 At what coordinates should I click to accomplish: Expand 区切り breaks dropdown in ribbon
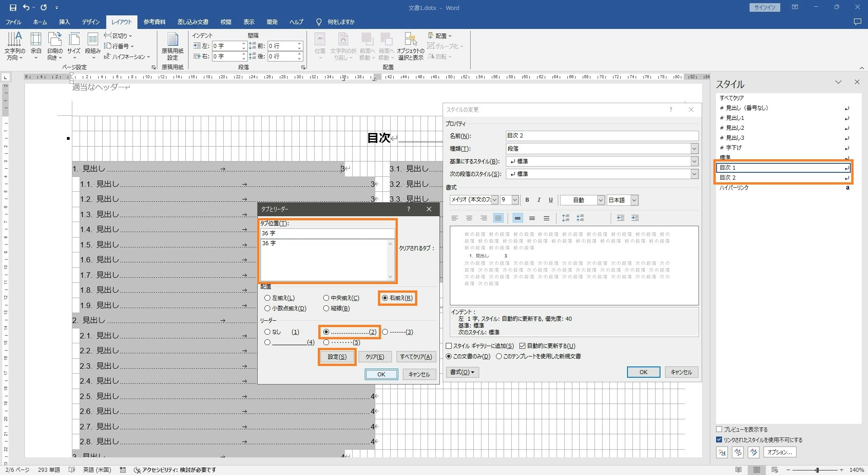[x=118, y=36]
